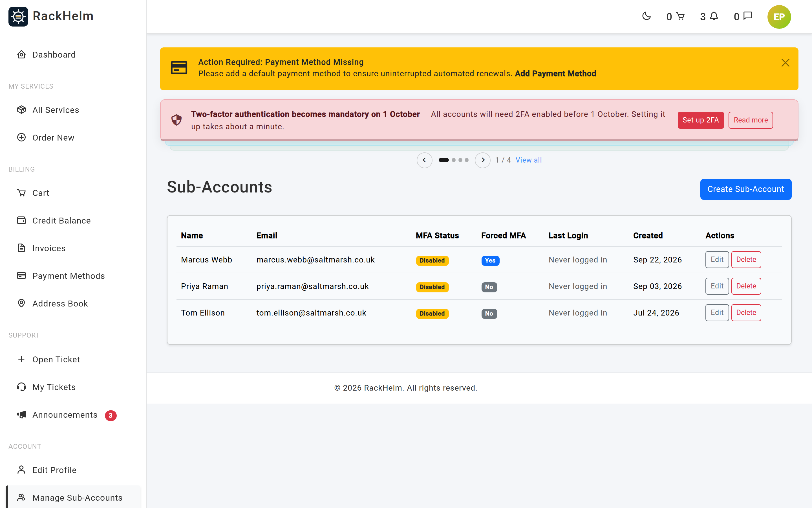Click the Address Book pin icon

21,303
